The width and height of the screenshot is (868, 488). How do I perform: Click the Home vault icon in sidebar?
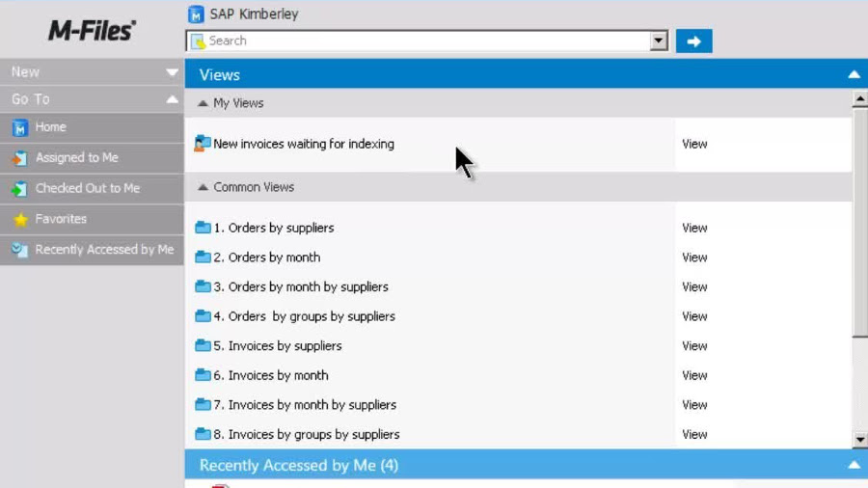20,128
